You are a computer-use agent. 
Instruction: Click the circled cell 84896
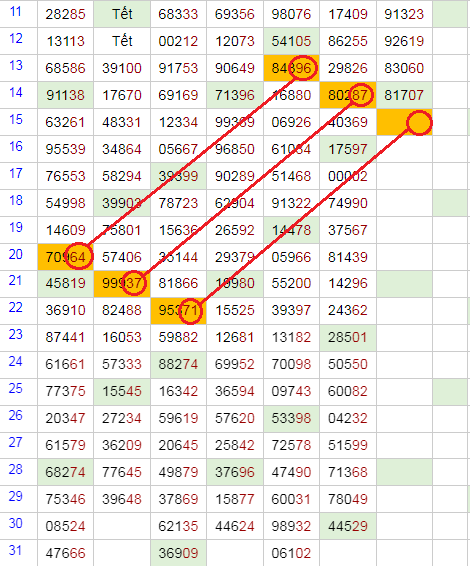click(291, 68)
